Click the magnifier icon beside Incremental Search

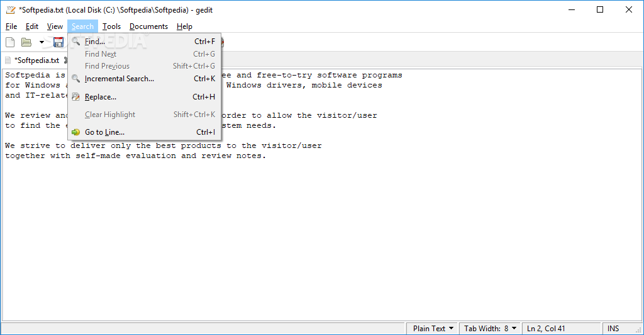click(75, 78)
